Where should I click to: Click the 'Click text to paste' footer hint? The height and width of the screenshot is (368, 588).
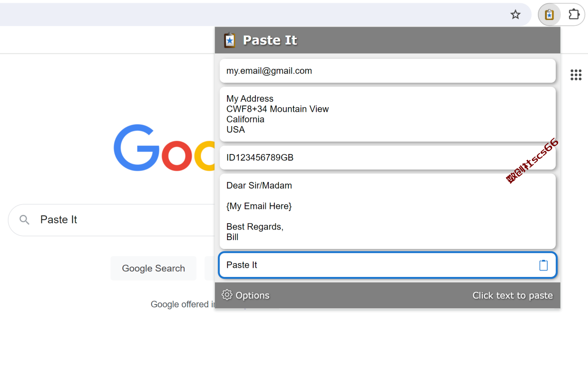tap(513, 295)
